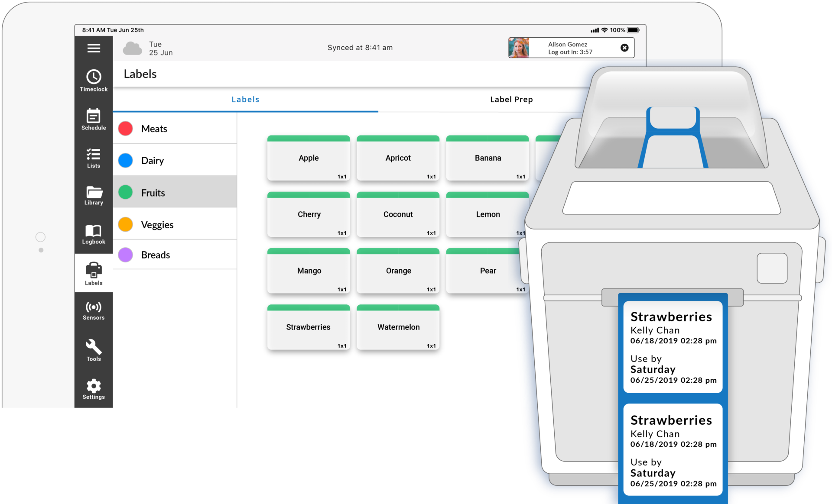The image size is (832, 504).
Task: Select the Veggies category
Action: [x=157, y=224]
